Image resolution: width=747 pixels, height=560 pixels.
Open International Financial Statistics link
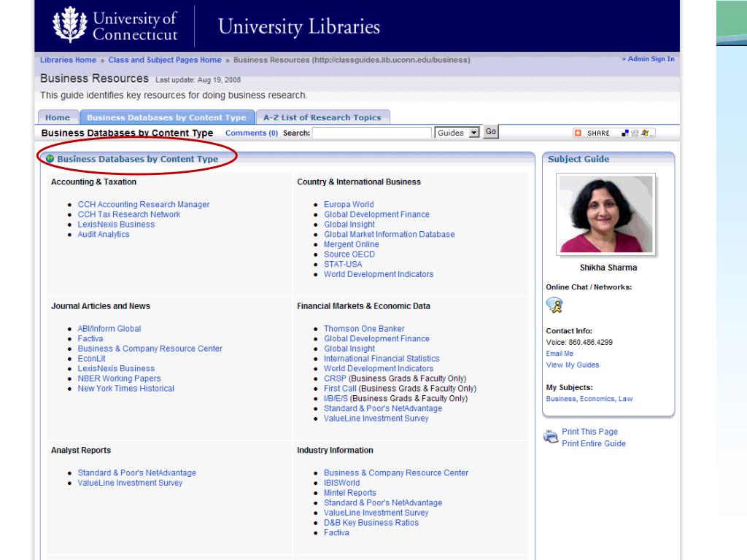coord(382,359)
